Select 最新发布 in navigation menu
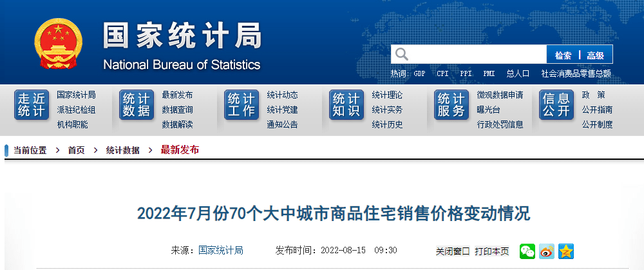The width and height of the screenshot is (644, 270). pos(177,95)
